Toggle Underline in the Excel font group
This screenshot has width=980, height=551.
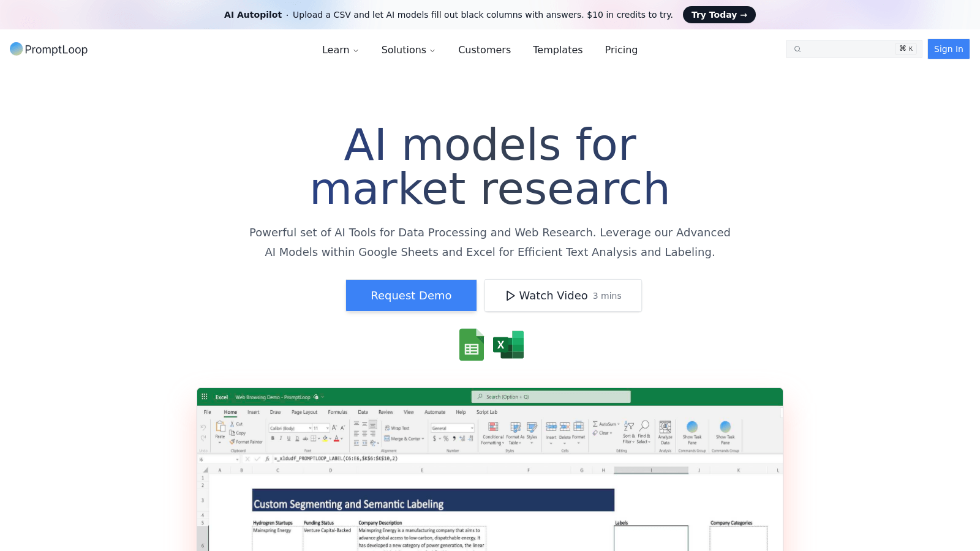pyautogui.click(x=289, y=438)
